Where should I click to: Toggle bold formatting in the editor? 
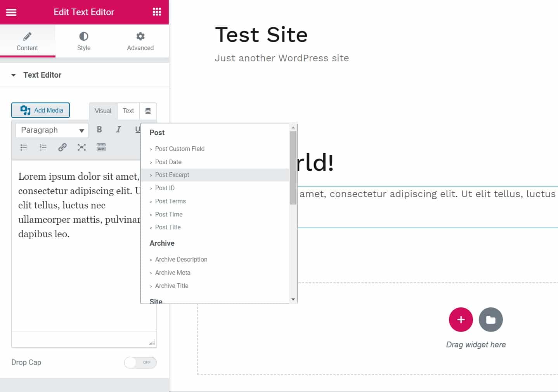pyautogui.click(x=99, y=130)
